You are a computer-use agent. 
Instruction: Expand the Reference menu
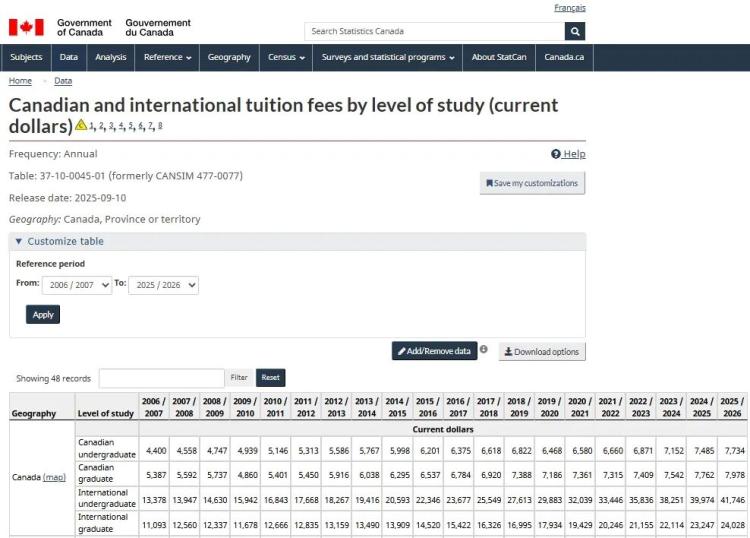click(167, 57)
